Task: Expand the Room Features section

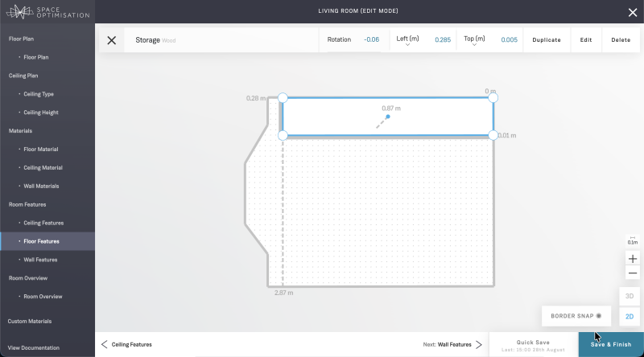Action: [x=27, y=204]
